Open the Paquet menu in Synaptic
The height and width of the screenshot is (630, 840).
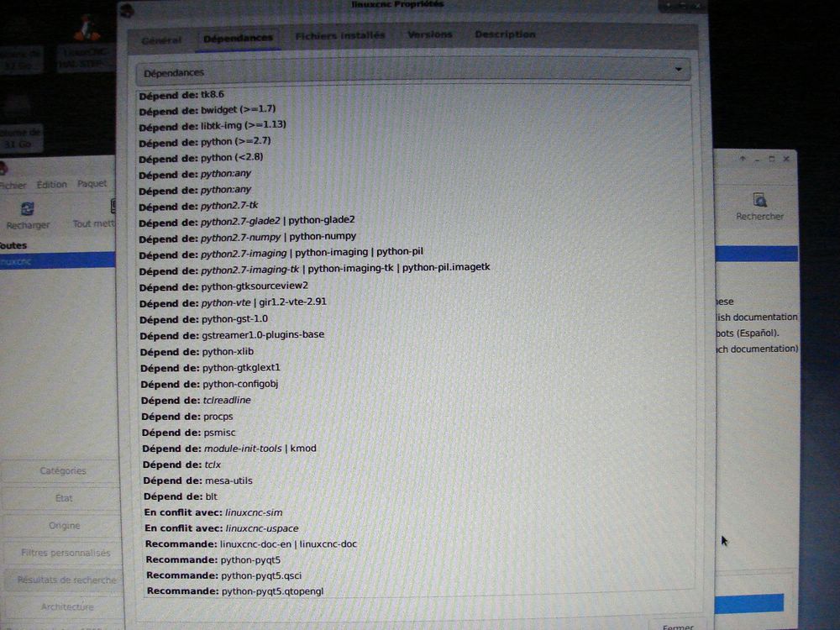[92, 183]
